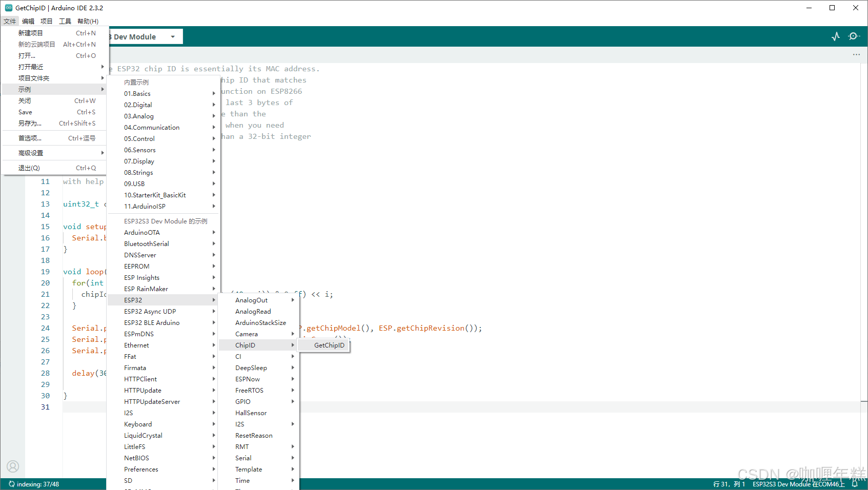
Task: Click the user account icon in the sidebar
Action: coord(13,466)
